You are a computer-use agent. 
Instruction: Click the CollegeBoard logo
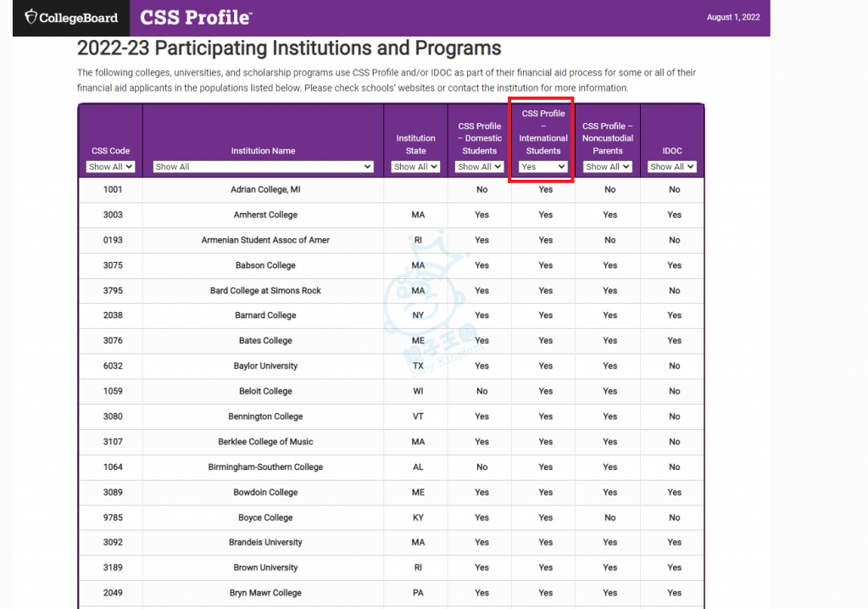click(71, 18)
